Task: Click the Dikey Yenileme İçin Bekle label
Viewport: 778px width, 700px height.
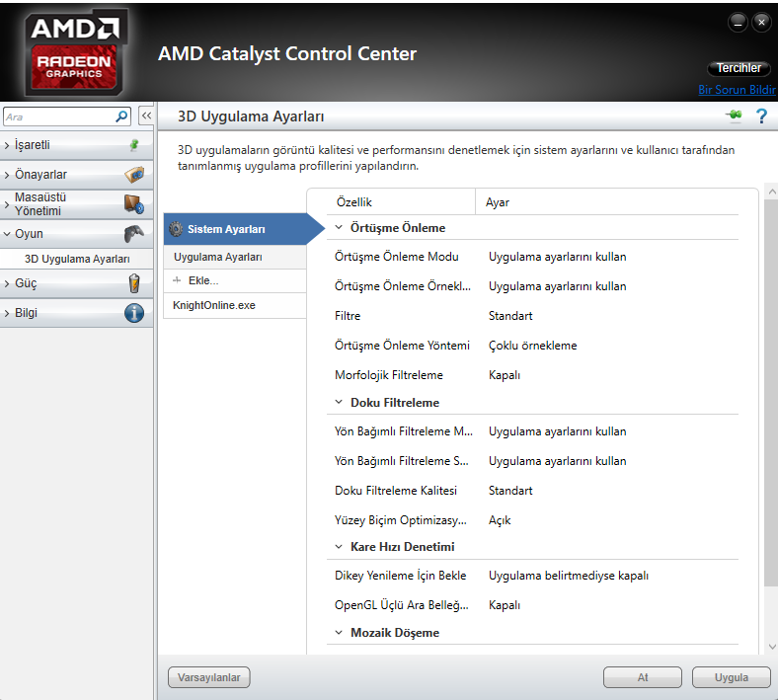Action: (401, 576)
